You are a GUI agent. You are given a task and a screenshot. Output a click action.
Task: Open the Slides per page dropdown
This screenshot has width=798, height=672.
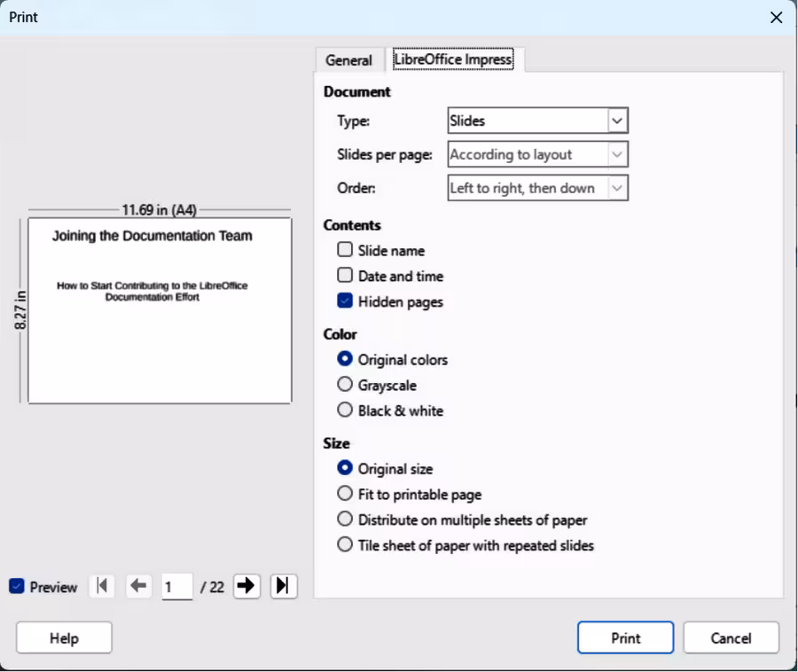point(538,154)
